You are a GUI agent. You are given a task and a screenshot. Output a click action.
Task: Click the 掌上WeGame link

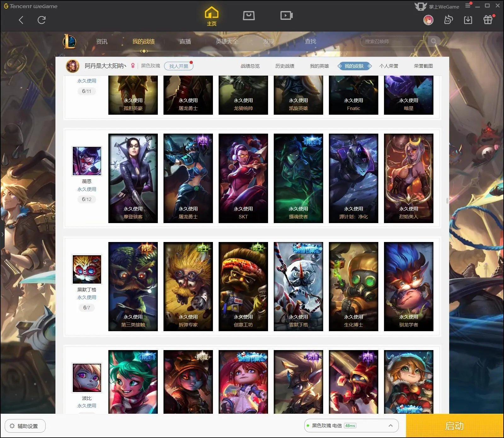click(444, 7)
